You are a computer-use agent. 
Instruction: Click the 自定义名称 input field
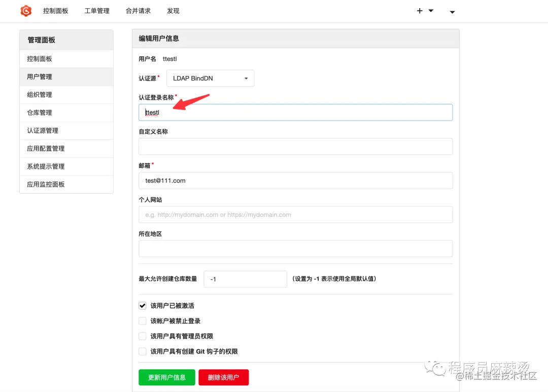point(296,147)
